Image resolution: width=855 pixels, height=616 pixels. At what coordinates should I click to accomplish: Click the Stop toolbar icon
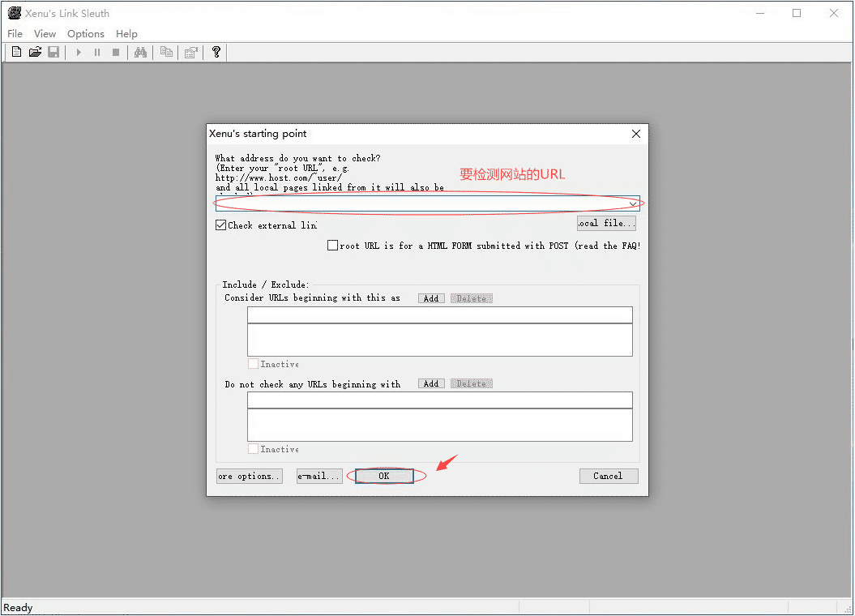coord(116,53)
